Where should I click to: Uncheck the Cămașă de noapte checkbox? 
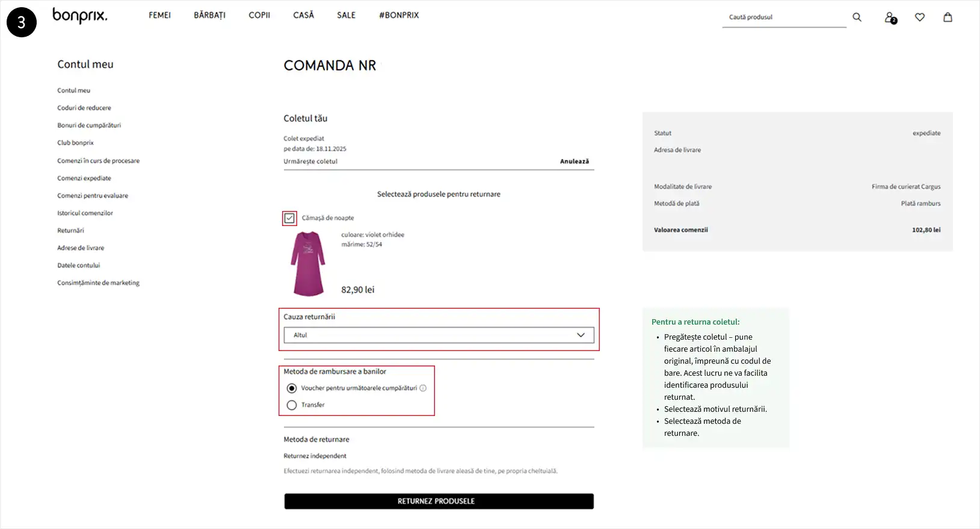[x=289, y=218]
